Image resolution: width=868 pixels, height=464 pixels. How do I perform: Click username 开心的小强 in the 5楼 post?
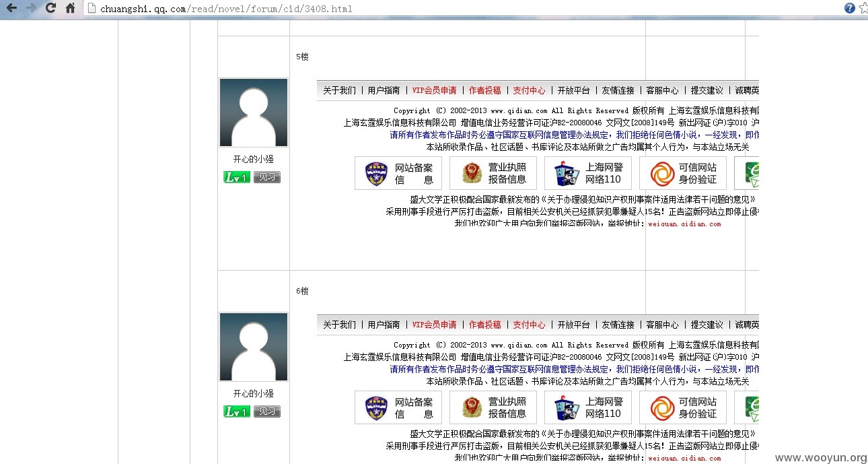point(254,160)
